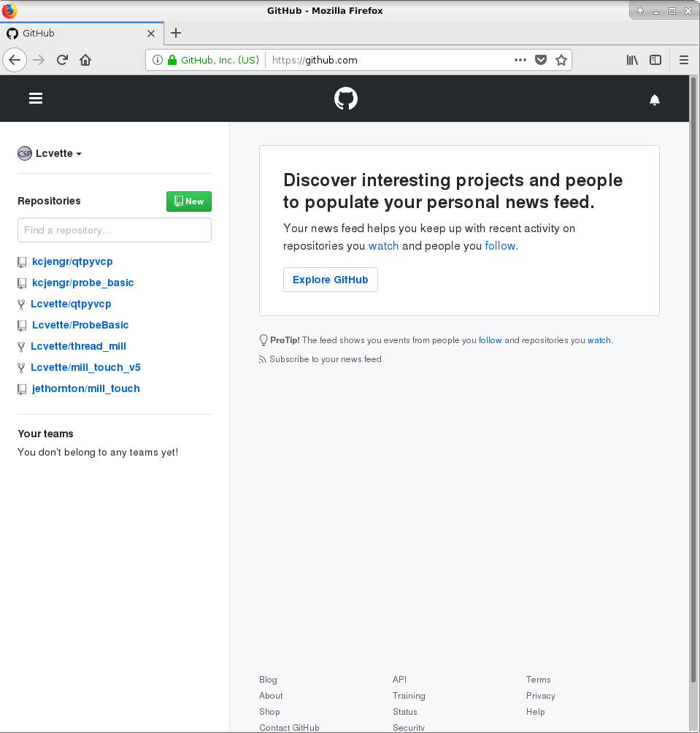Open page actions three-dots menu
Viewport: 700px width, 733px height.
[520, 60]
